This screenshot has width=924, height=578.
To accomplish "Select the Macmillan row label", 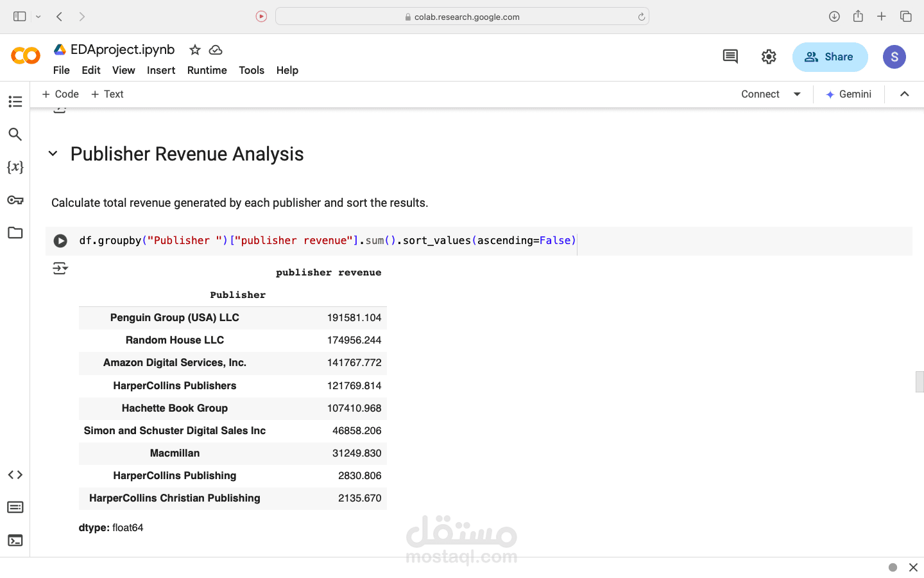I will [x=175, y=453].
